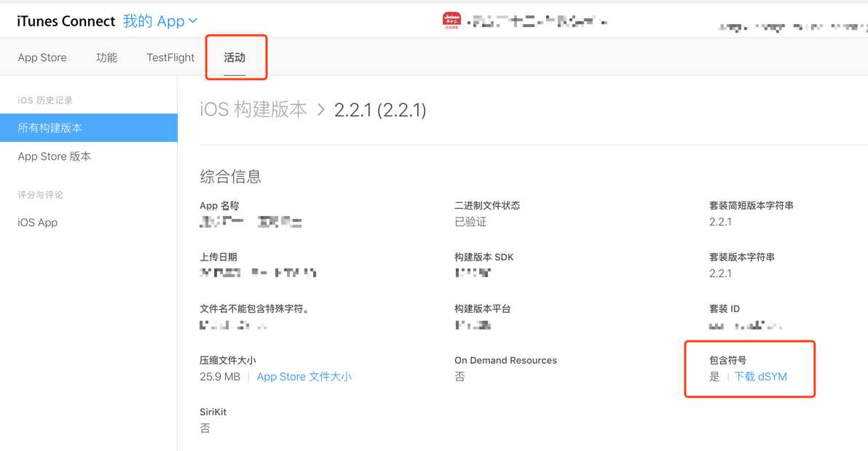The height and width of the screenshot is (451, 868).
Task: Click the 套装版本字符串 label
Action: tap(742, 257)
